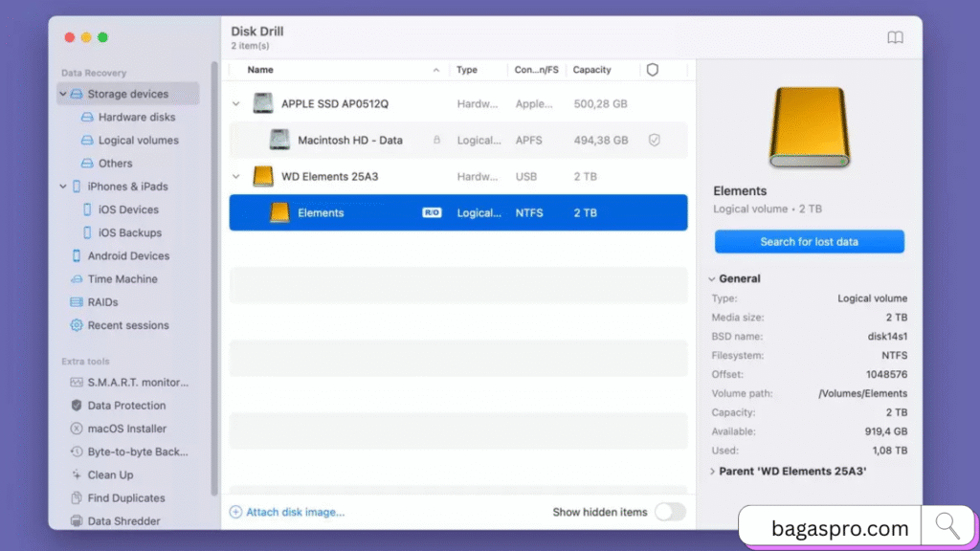980x551 pixels.
Task: Open the S.M.A.R.T. monitoring tool icon
Action: tap(77, 383)
